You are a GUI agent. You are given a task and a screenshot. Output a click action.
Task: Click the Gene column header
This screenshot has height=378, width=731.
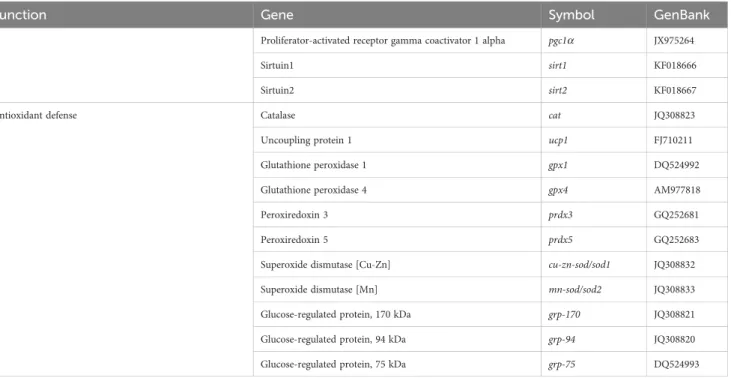click(x=276, y=15)
